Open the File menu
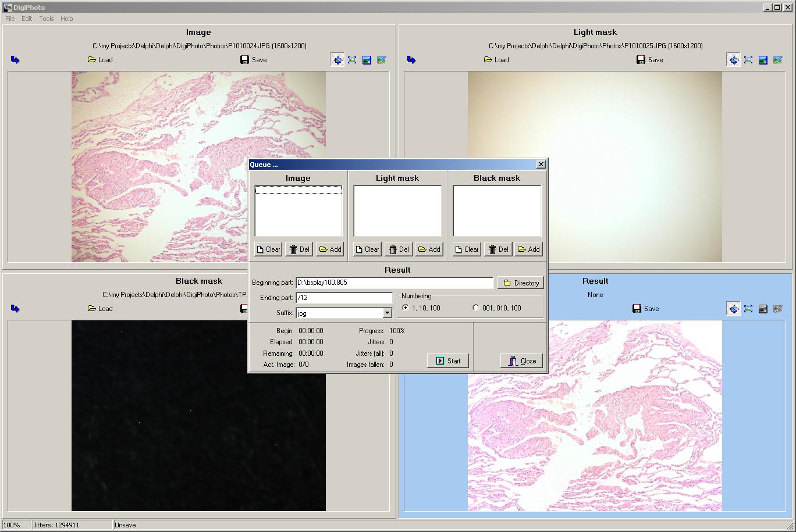This screenshot has height=532, width=796. pos(10,19)
